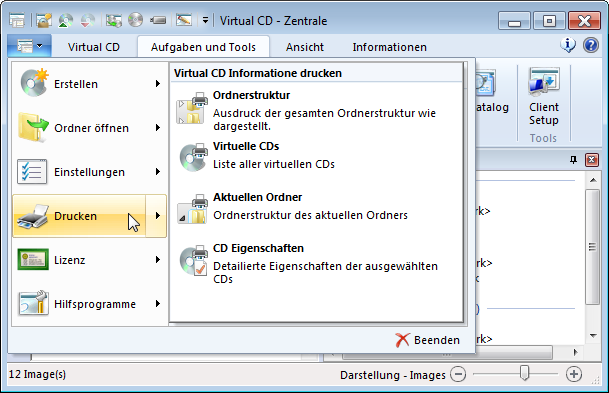
Task: Click the Virtuelle CDs print icon
Action: (193, 157)
